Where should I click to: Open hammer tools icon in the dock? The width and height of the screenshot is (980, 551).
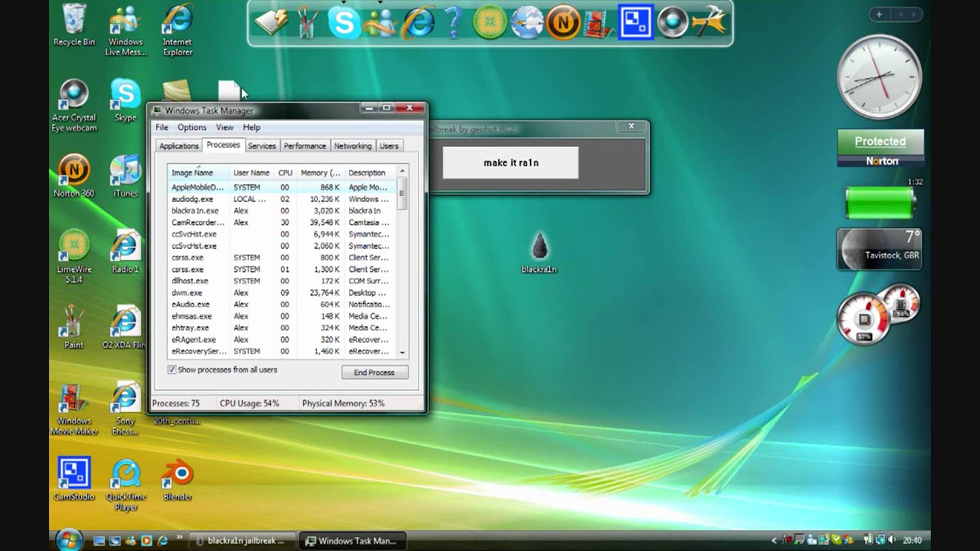[710, 23]
